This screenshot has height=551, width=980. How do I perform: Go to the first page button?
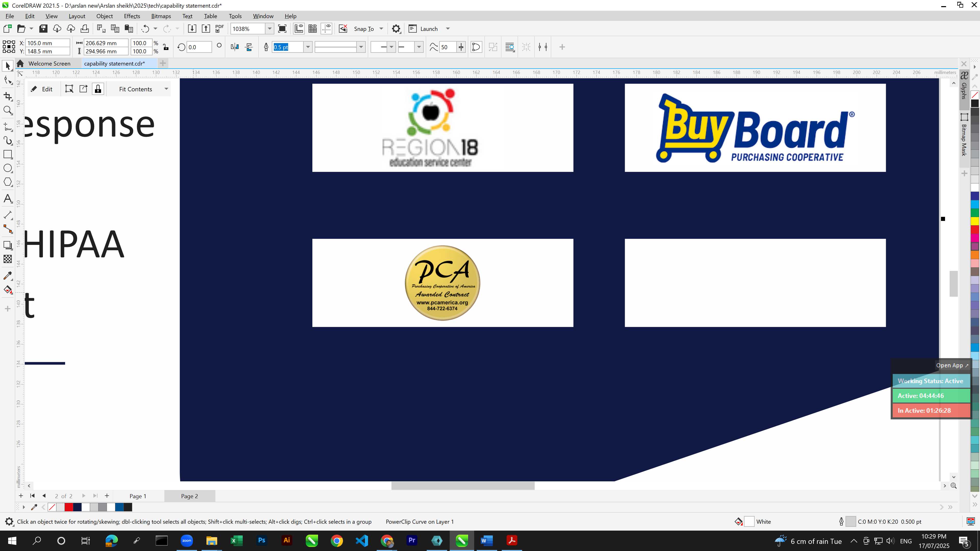pyautogui.click(x=32, y=495)
